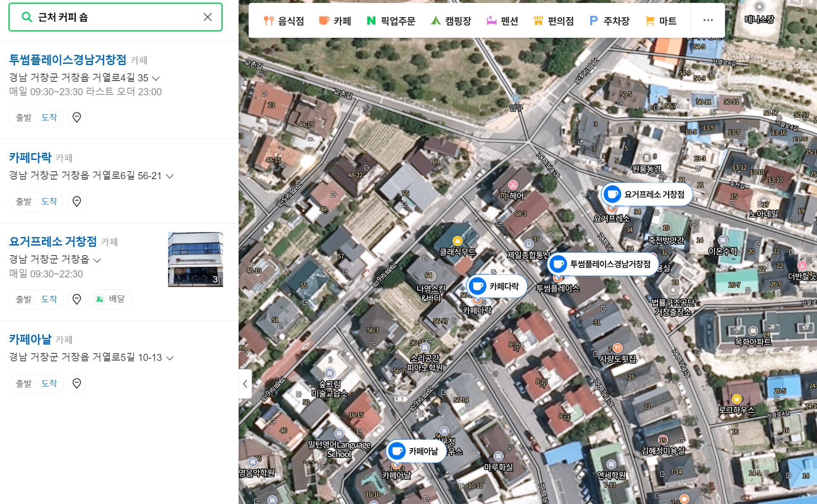Screen dimensions: 817x504
Task: Click location pin icon for 요거프레소 거창점
Action: [x=77, y=299]
